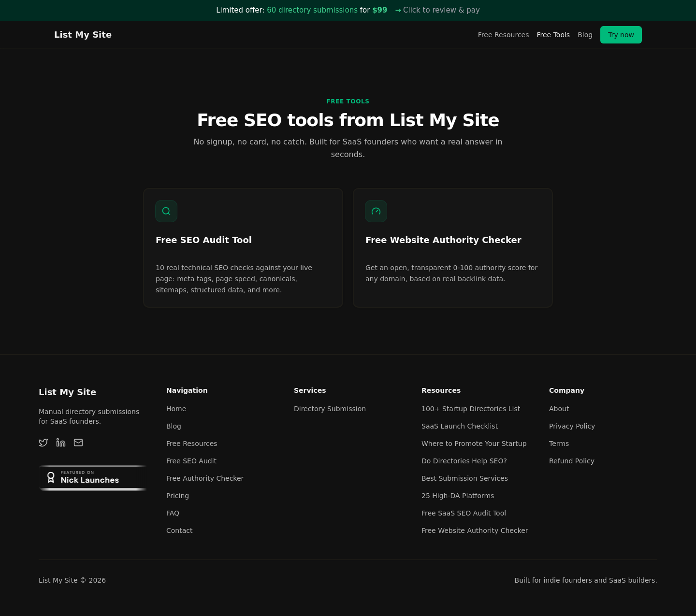This screenshot has height=616, width=696.
Task: Open the Free SEO Audit Tool card title
Action: coord(203,240)
